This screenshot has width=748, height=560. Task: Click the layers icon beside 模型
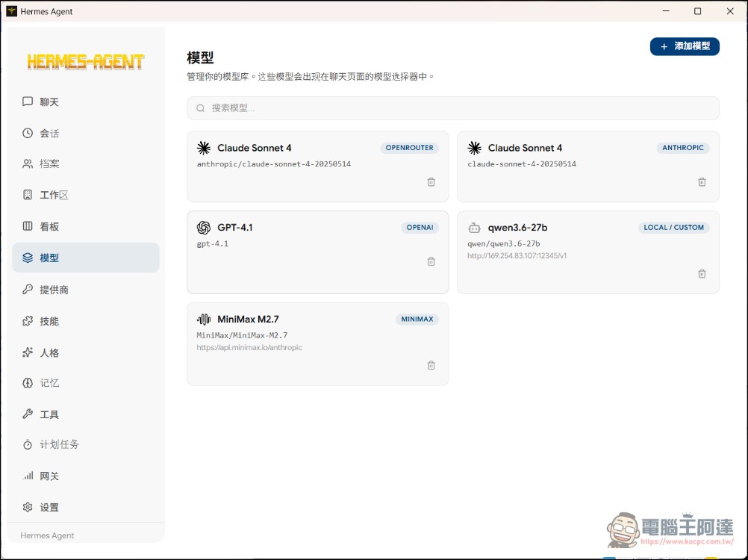pyautogui.click(x=28, y=258)
